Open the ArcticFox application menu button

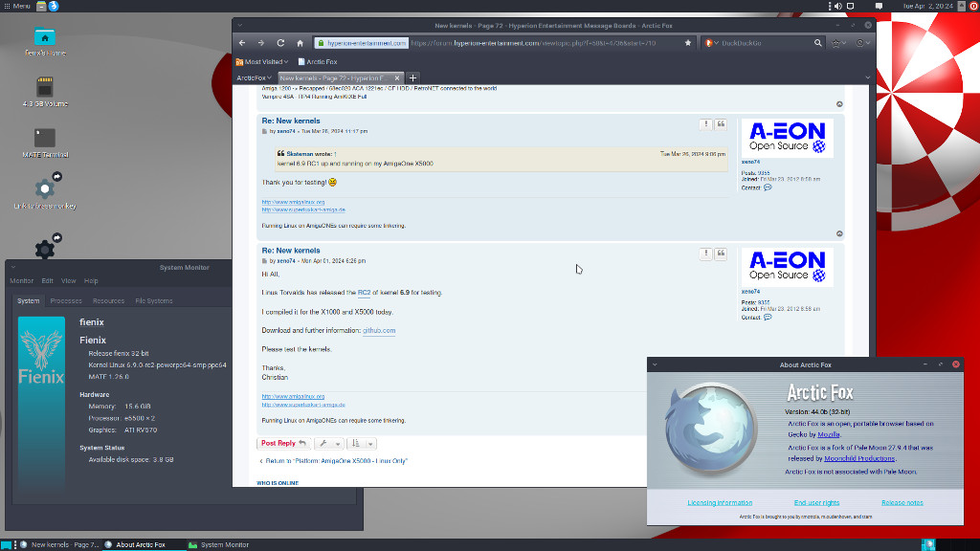[254, 78]
